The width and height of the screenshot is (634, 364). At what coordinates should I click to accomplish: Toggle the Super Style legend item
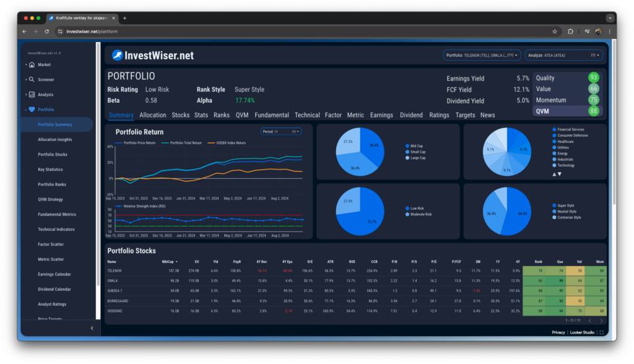[563, 206]
